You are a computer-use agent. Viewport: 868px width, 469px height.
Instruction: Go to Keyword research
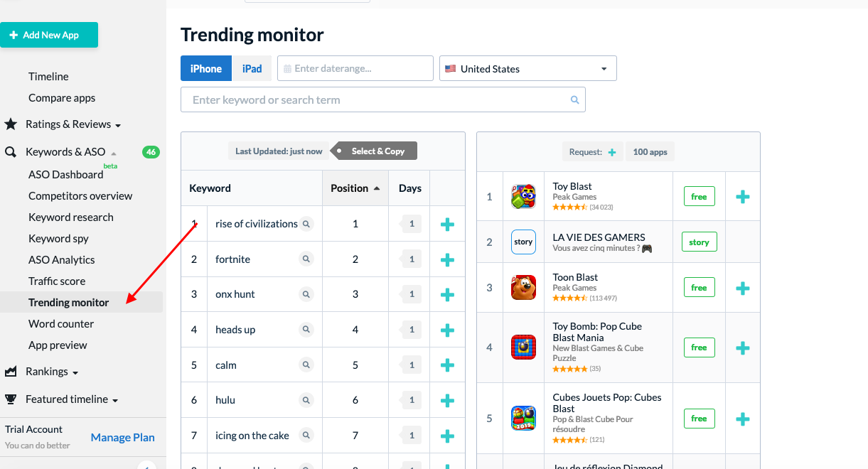(71, 217)
